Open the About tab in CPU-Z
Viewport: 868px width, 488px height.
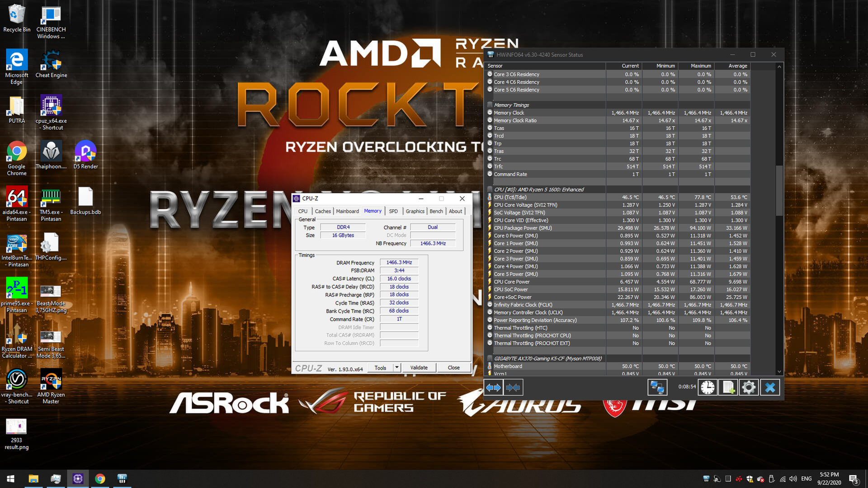[x=455, y=211]
